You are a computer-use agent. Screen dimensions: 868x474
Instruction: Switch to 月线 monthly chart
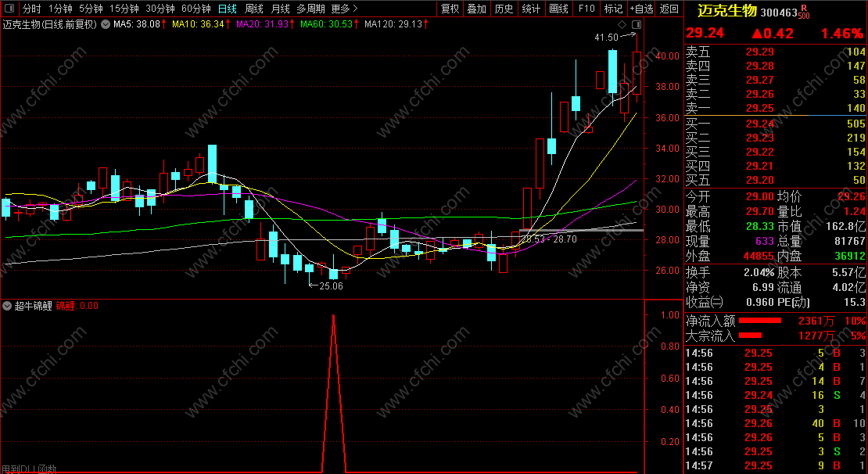(x=281, y=9)
